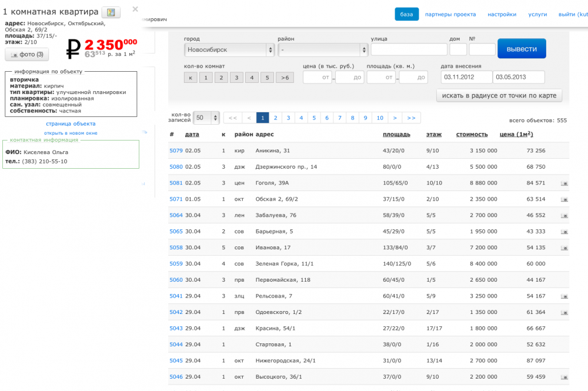Go to page 10 of results
This screenshot has height=391, width=588.
tap(380, 118)
